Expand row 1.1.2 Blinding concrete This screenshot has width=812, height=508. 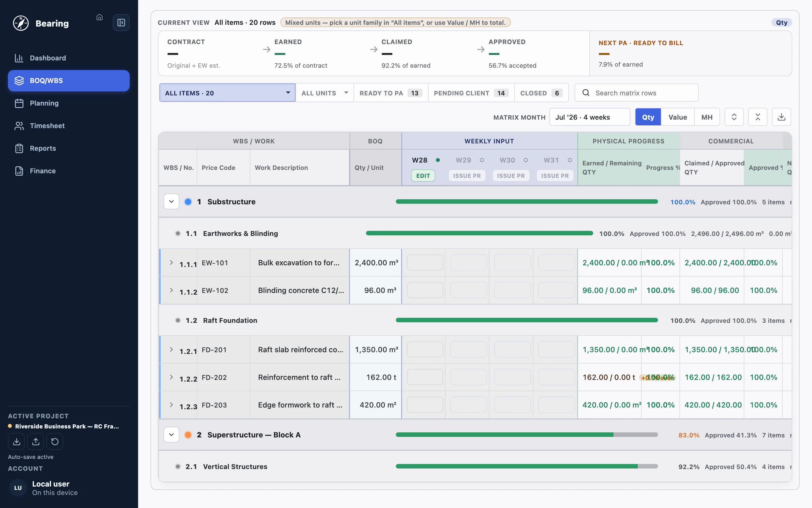(x=171, y=290)
